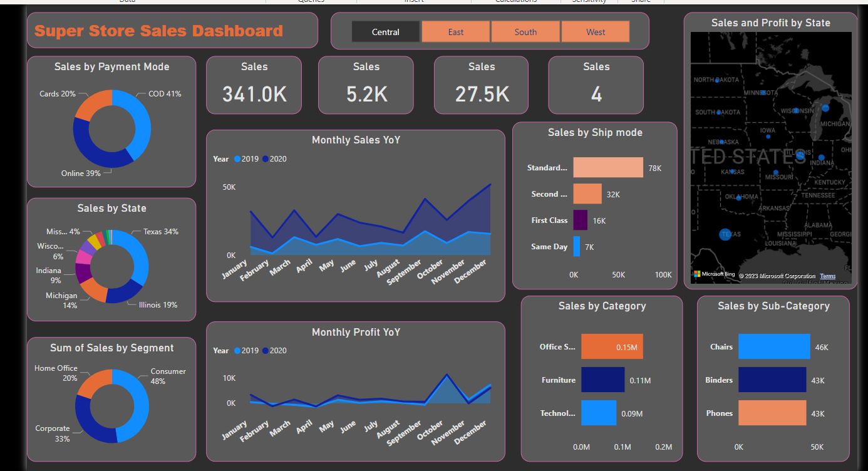
Task: Select the Standard Class bar in Ship mode
Action: tap(607, 168)
